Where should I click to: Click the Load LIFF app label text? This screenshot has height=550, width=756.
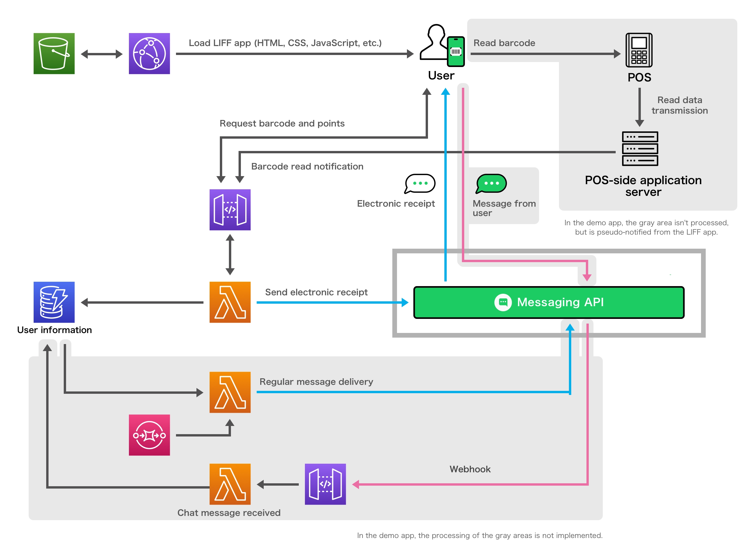[x=285, y=43]
